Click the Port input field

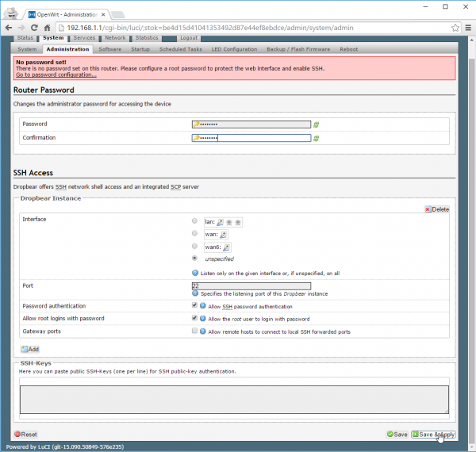tap(251, 286)
